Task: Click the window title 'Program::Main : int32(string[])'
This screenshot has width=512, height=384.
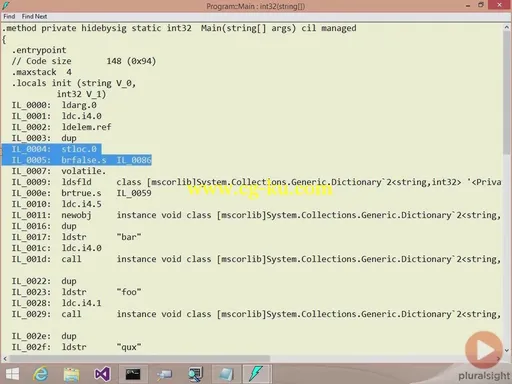Action: point(256,6)
